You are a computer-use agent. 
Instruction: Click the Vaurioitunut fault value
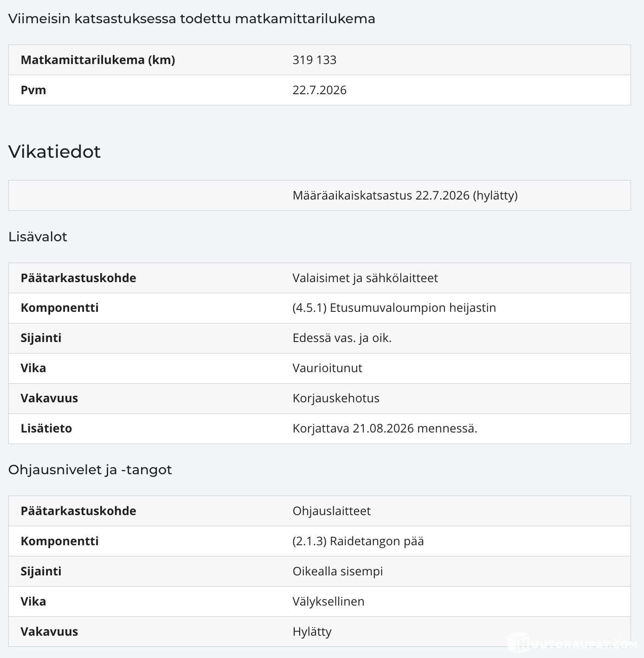(327, 368)
